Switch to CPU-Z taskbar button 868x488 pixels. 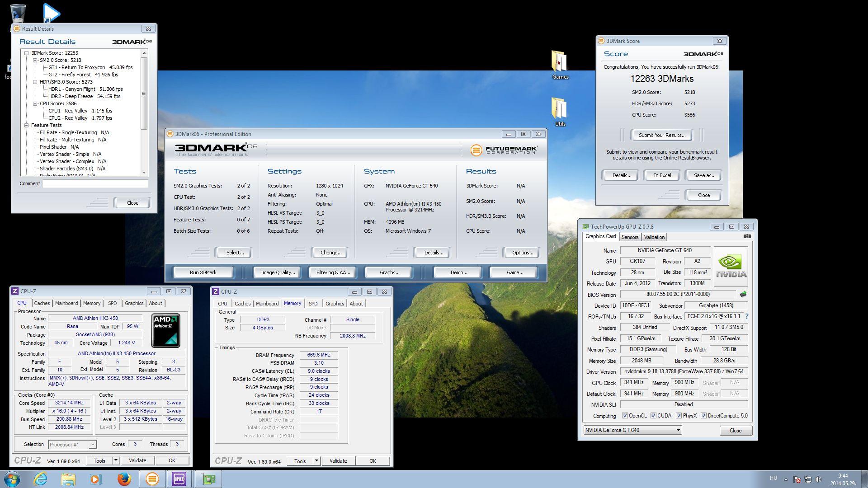179,479
